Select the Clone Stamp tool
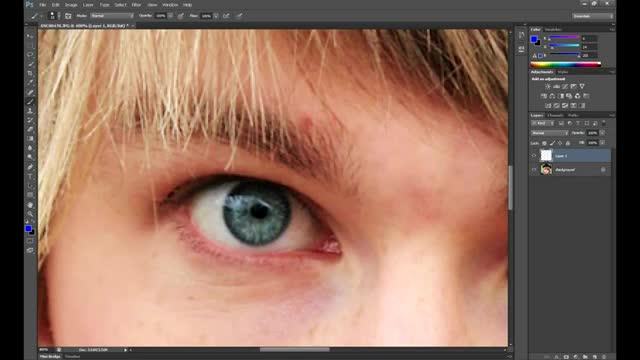640x360 pixels. [x=30, y=111]
